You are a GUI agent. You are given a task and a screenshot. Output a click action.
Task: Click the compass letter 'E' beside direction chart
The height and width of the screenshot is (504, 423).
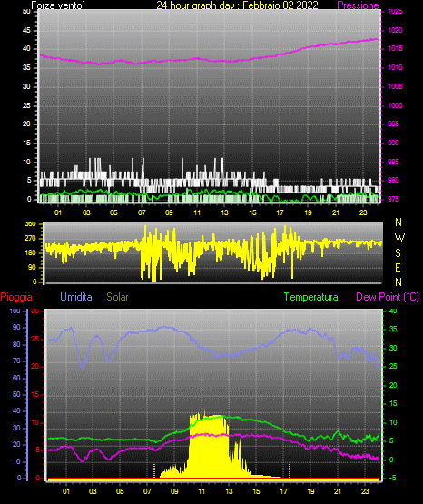(398, 267)
